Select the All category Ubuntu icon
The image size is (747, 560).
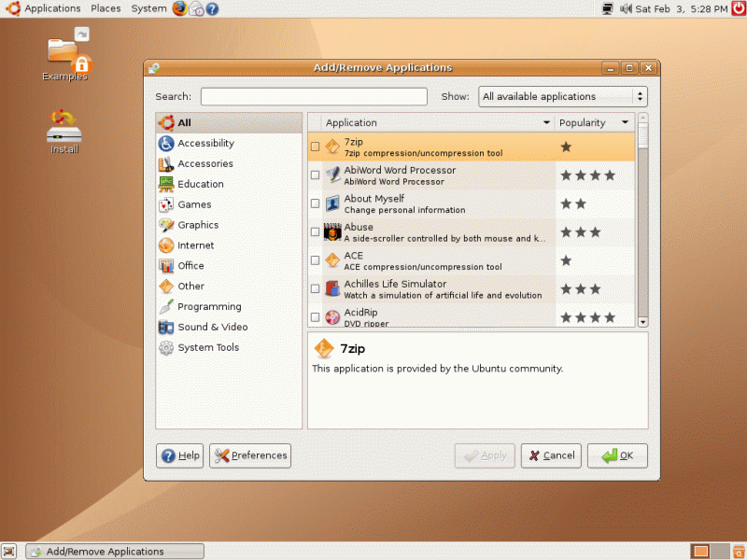[166, 123]
